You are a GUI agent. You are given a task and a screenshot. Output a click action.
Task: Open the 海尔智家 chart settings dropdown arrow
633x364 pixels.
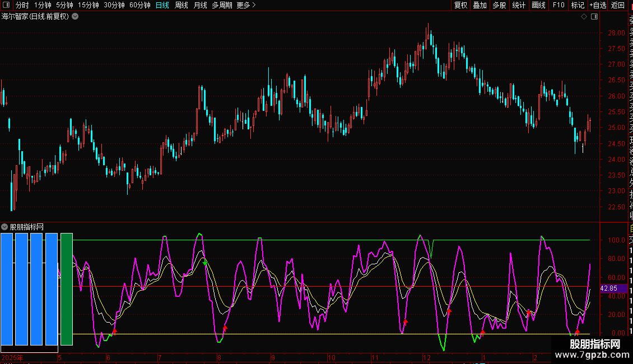click(75, 16)
